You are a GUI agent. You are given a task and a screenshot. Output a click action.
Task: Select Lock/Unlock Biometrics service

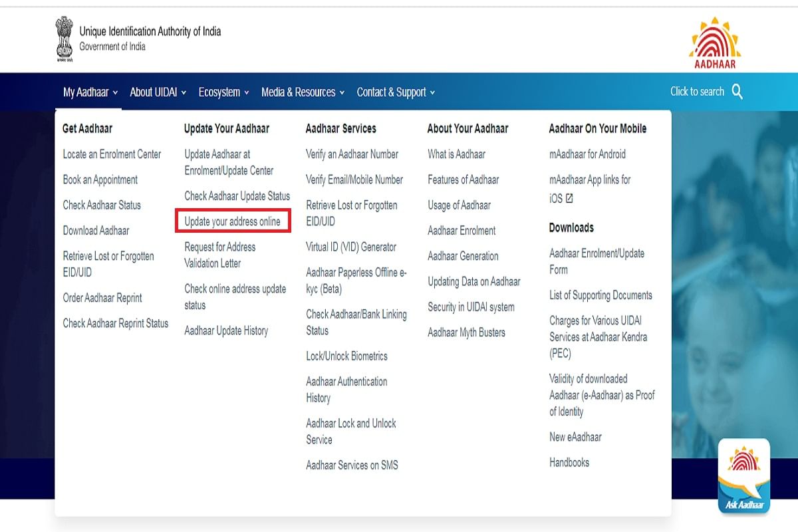[x=346, y=356]
